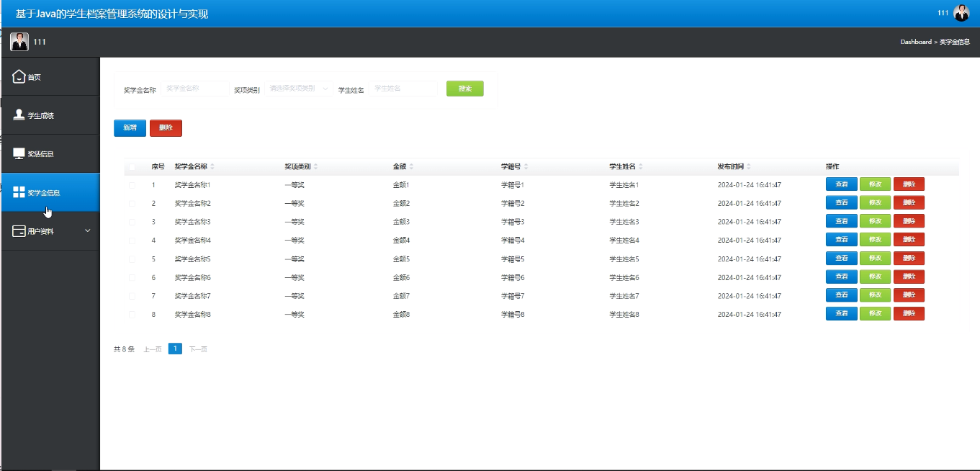Viewport: 980px width, 471px height.
Task: Expand the 用户资料 sidebar chevron
Action: pyautogui.click(x=88, y=230)
